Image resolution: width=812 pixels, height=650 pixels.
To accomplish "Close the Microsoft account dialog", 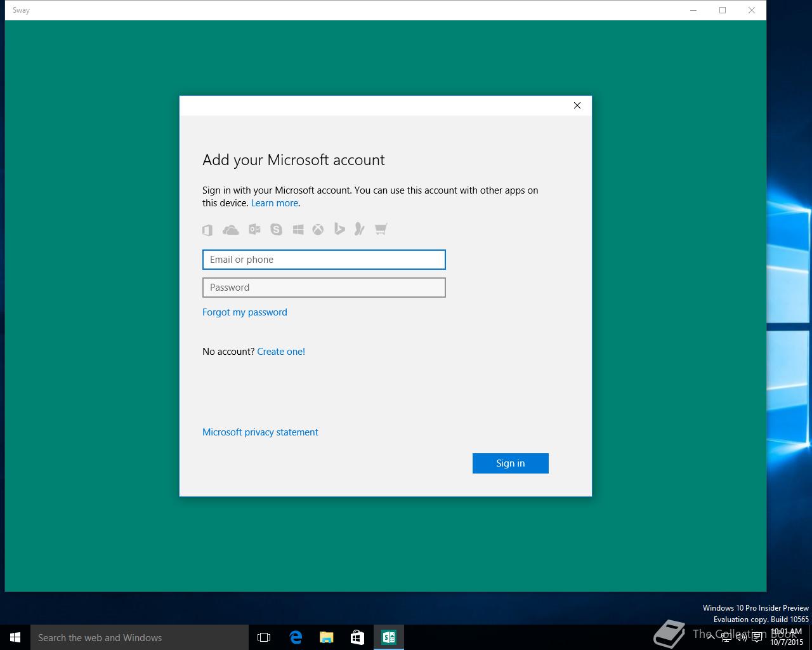I will 577,105.
